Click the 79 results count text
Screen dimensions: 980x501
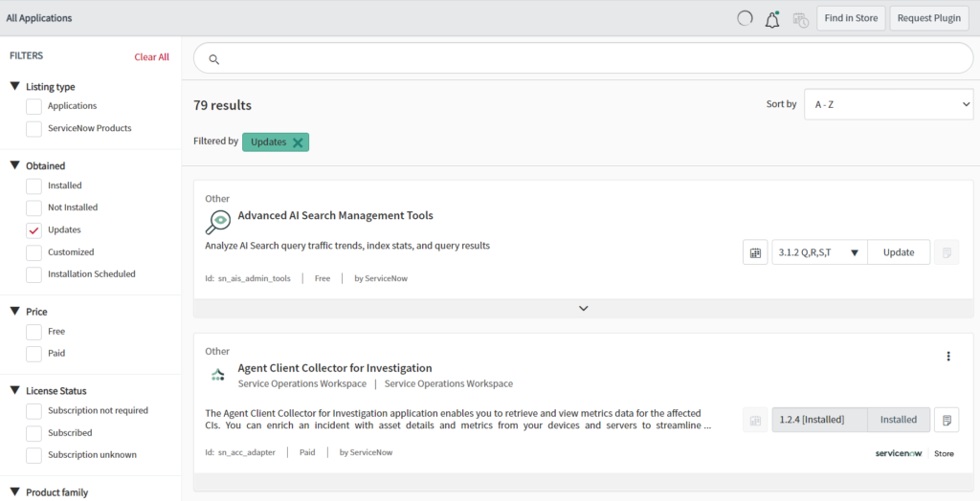tap(222, 105)
